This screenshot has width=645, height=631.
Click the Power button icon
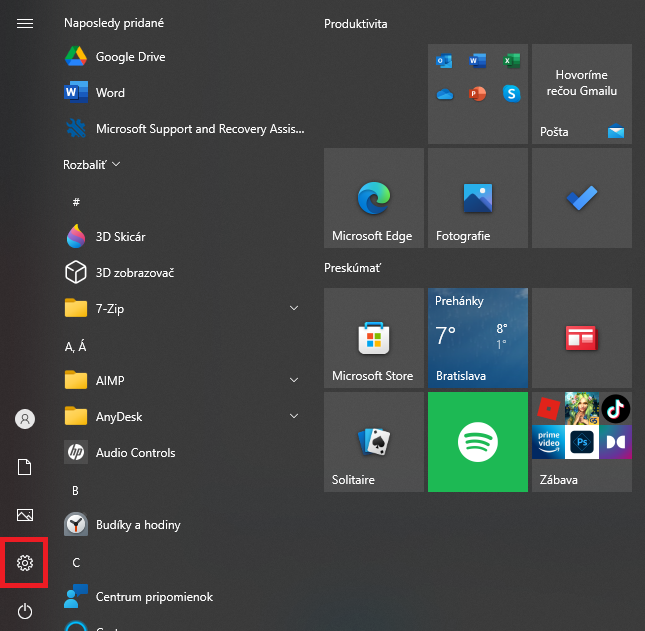25,611
